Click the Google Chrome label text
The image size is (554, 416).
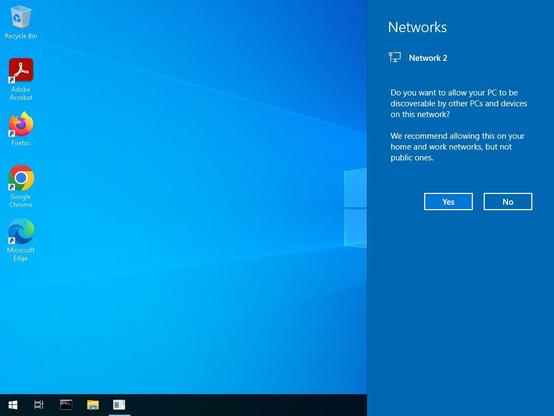21,200
